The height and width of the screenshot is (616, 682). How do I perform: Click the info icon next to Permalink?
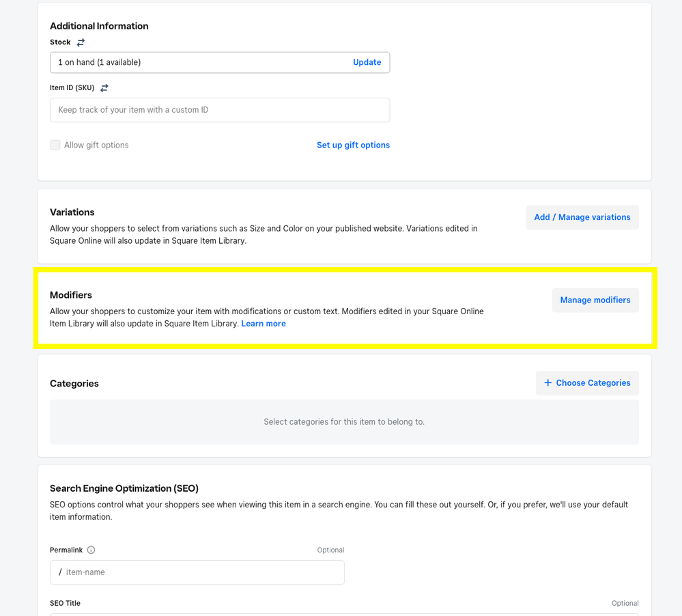tap(91, 550)
